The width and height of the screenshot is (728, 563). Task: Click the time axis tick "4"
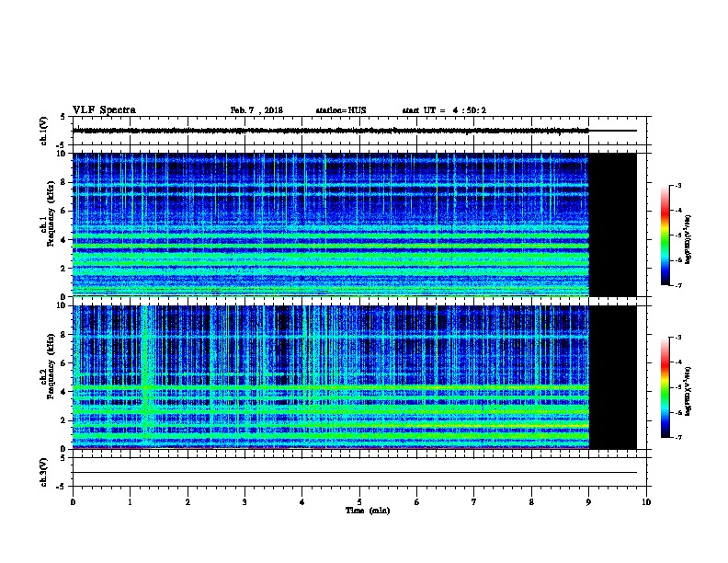click(302, 502)
